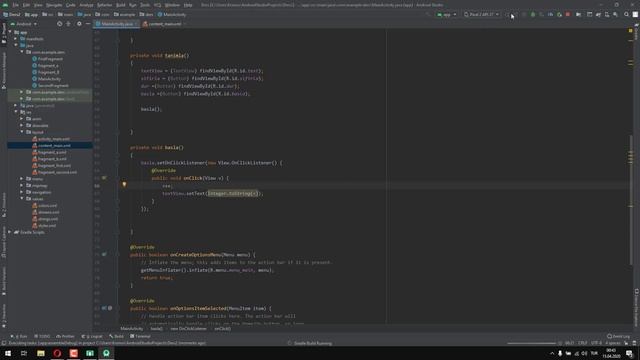Click the Android Studio taskbar icon

click(106, 353)
